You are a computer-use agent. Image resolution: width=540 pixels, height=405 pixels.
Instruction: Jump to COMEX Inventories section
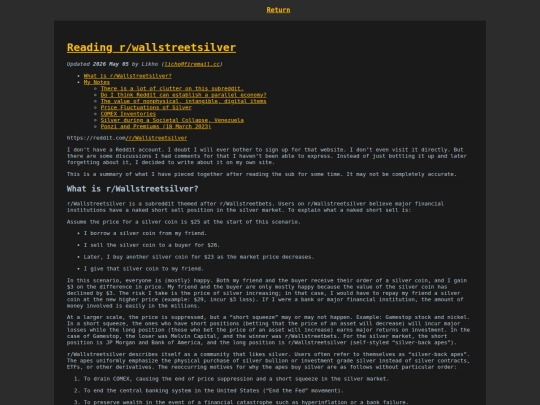(x=128, y=114)
